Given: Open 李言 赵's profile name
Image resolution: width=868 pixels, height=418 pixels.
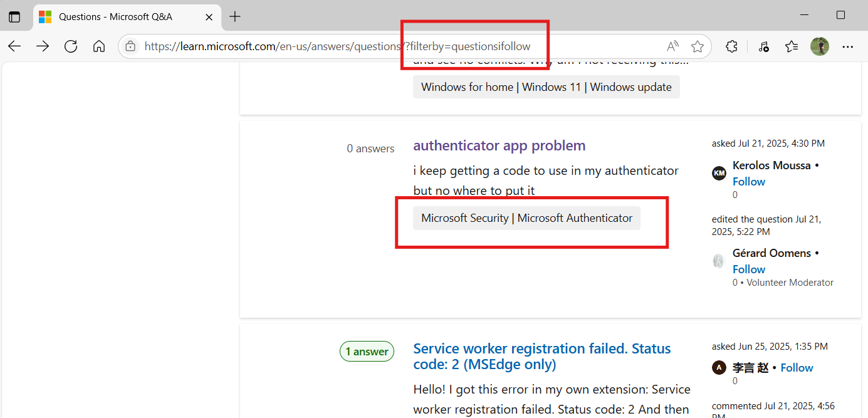Looking at the screenshot, I should pyautogui.click(x=751, y=368).
